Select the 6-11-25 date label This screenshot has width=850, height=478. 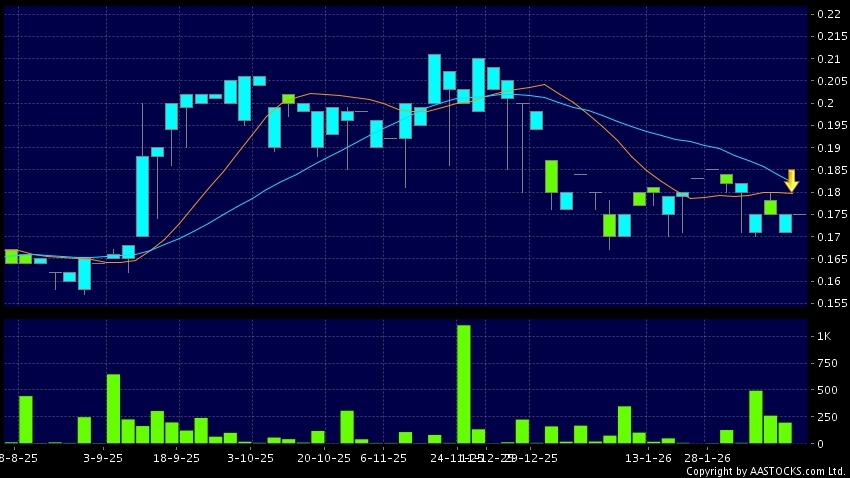point(383,457)
